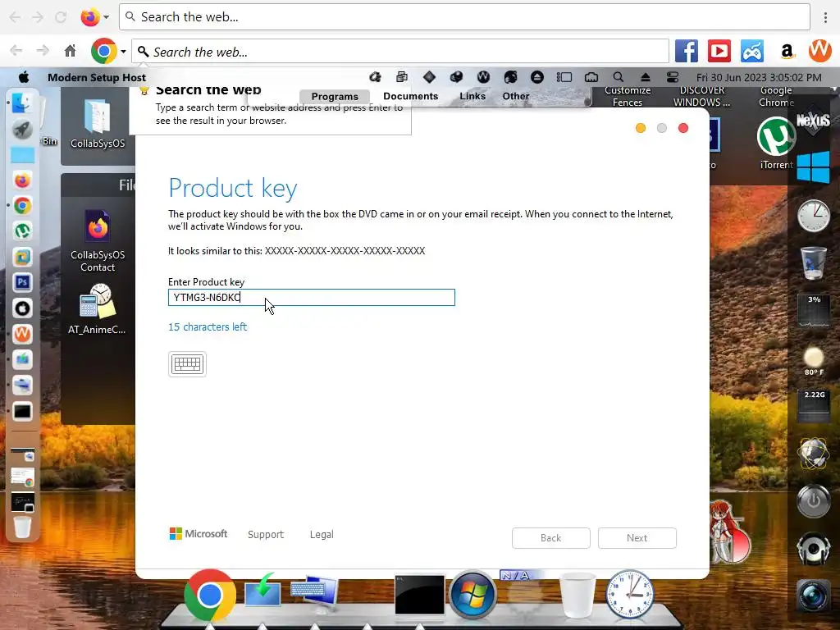Open Chrome from the bottom dock
Screen dimensions: 840x630
(209, 595)
